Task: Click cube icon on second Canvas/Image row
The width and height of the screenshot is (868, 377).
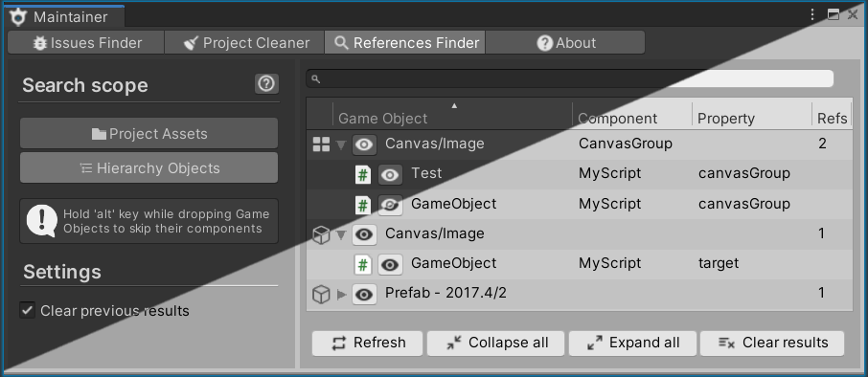Action: [x=321, y=235]
